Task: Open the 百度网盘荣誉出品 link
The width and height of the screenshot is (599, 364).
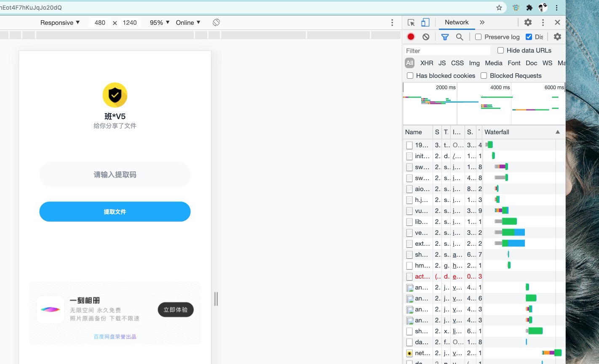Action: [x=115, y=337]
